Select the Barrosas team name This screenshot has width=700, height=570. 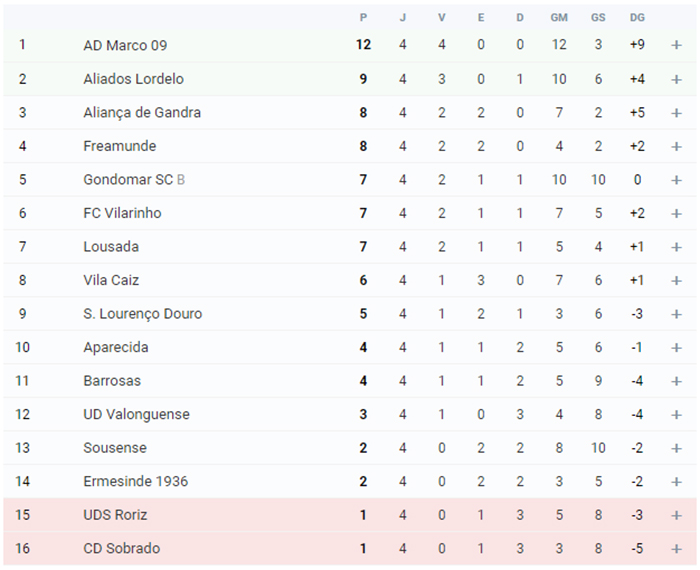[112, 381]
